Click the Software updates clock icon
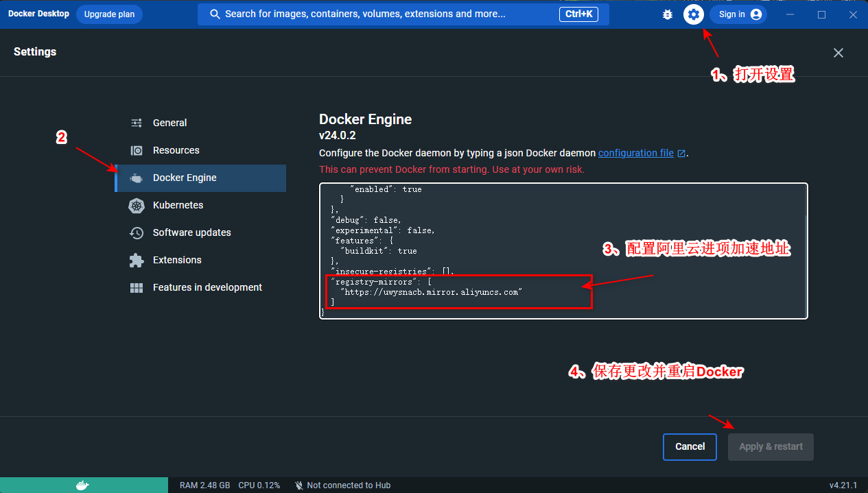The image size is (868, 493). [137, 232]
